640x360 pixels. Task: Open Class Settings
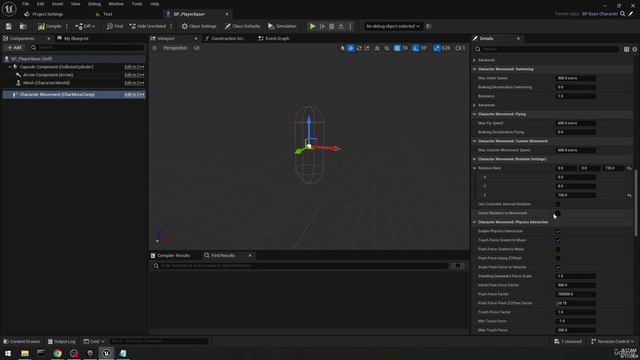click(x=199, y=26)
